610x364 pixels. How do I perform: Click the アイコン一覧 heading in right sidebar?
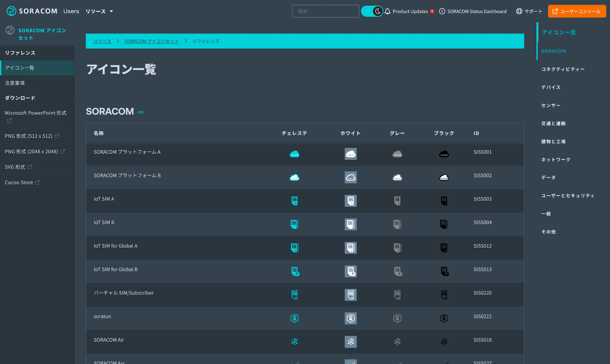(x=559, y=32)
